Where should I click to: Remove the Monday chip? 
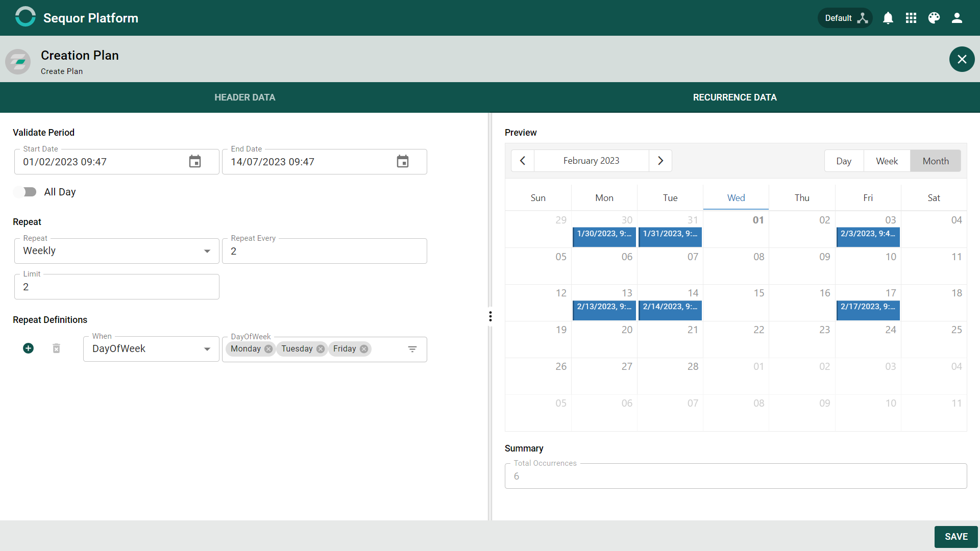[x=268, y=349]
